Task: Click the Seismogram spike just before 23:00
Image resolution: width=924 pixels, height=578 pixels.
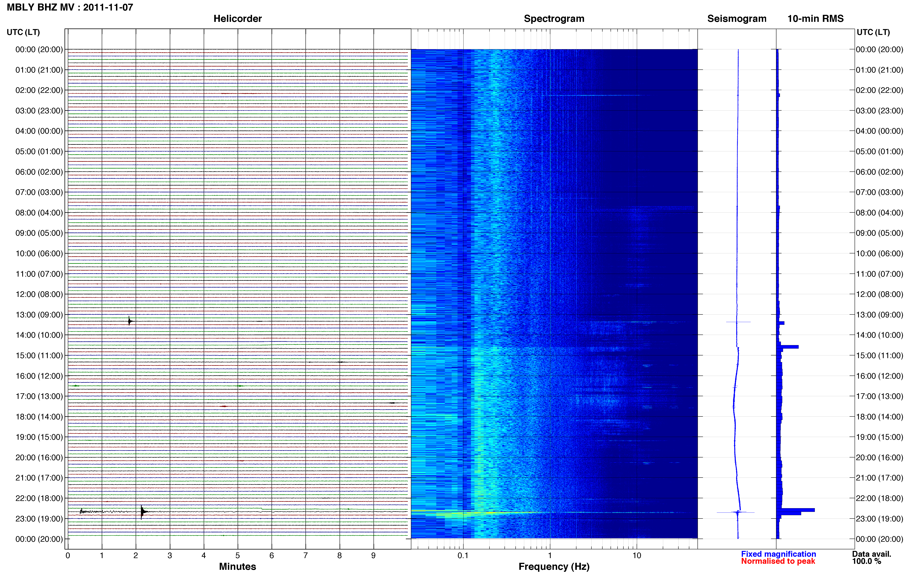Action: tap(736, 512)
